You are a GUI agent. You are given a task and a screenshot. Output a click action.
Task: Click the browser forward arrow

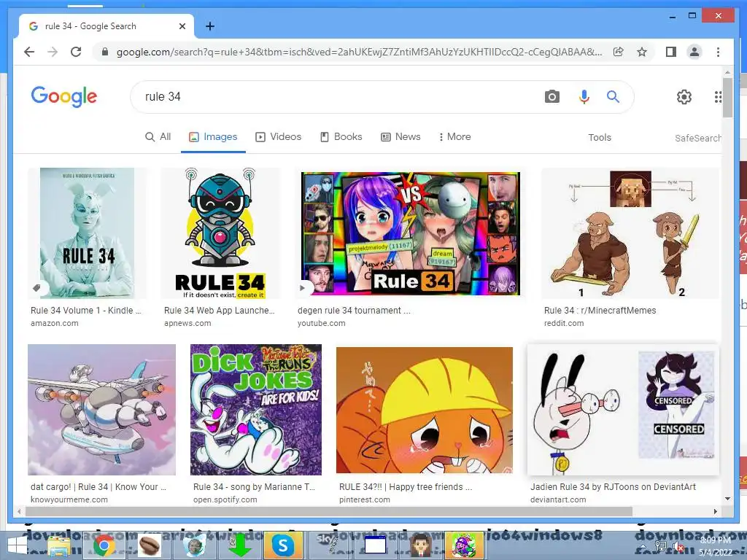53,52
